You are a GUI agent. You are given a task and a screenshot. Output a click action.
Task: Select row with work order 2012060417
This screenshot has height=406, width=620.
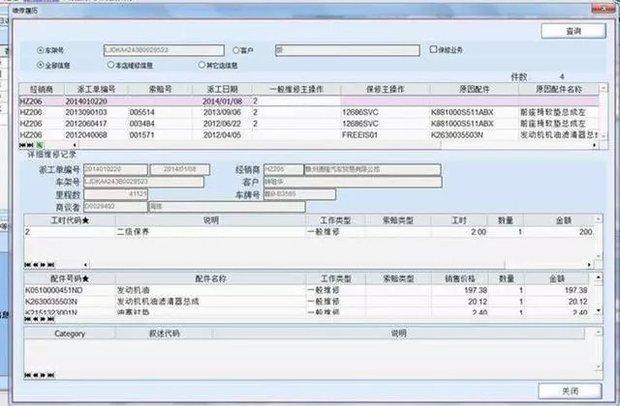click(308, 124)
